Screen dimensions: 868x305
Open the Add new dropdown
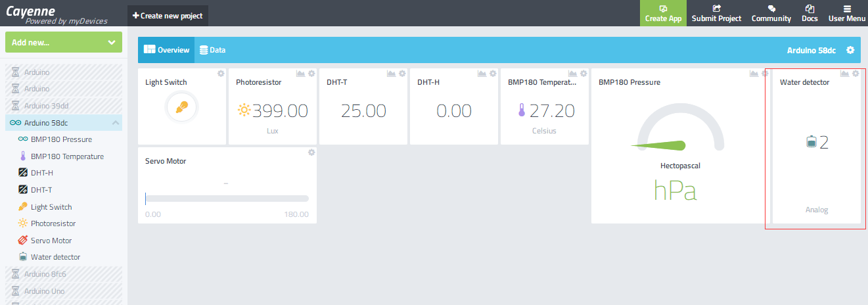point(64,42)
